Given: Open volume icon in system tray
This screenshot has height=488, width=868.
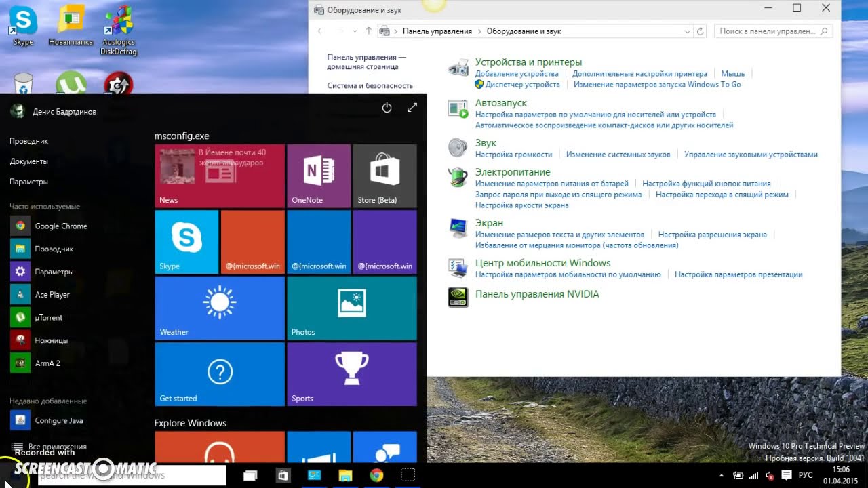Looking at the screenshot, I should coord(770,475).
